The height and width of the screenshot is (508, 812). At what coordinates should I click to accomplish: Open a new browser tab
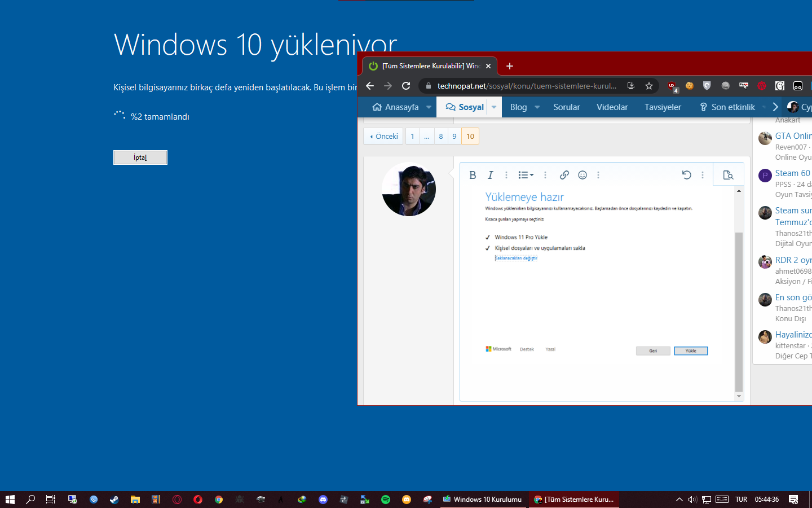tap(510, 66)
